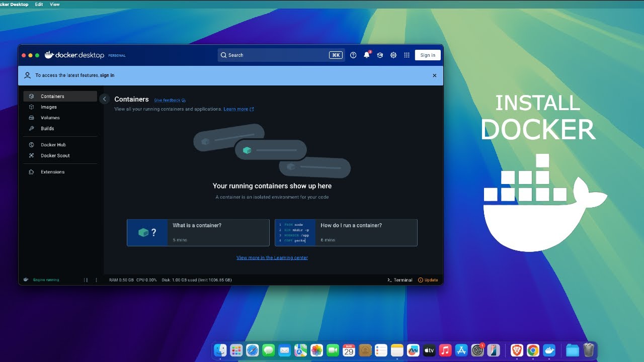The width and height of the screenshot is (644, 362).
Task: Open Apple TV from the Dock
Action: (x=429, y=350)
